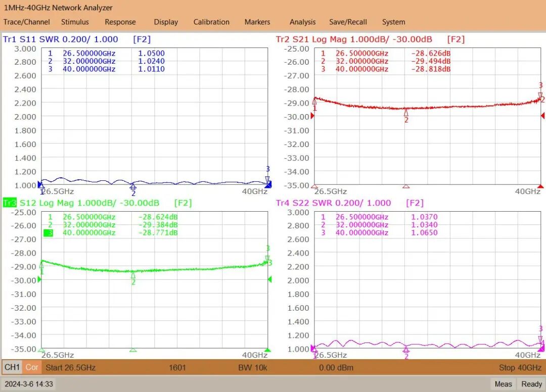The image size is (546, 392).
Task: Open the Stimulus menu
Action: click(75, 22)
